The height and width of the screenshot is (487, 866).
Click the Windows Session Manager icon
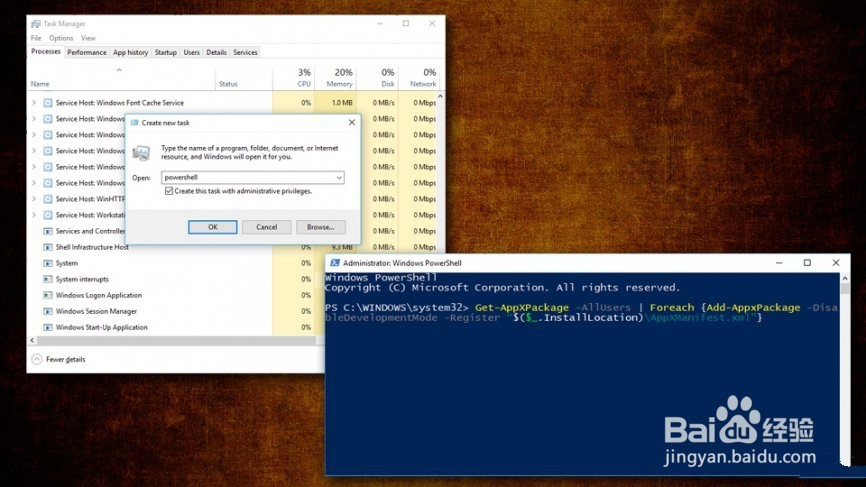pyautogui.click(x=48, y=311)
